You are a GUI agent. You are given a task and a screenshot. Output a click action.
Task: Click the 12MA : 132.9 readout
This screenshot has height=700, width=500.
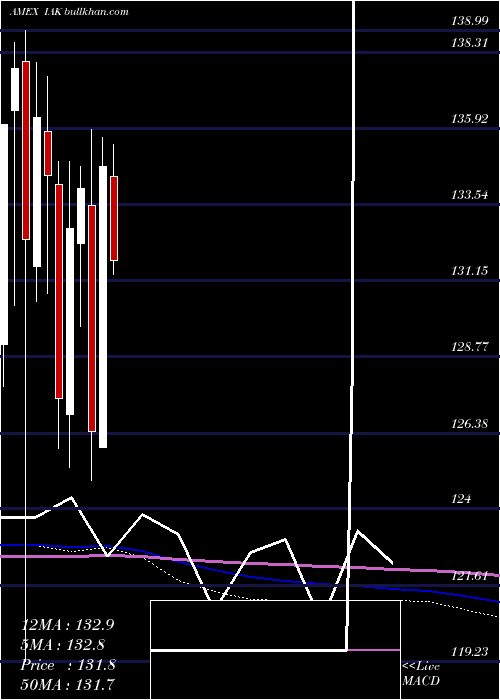68,625
